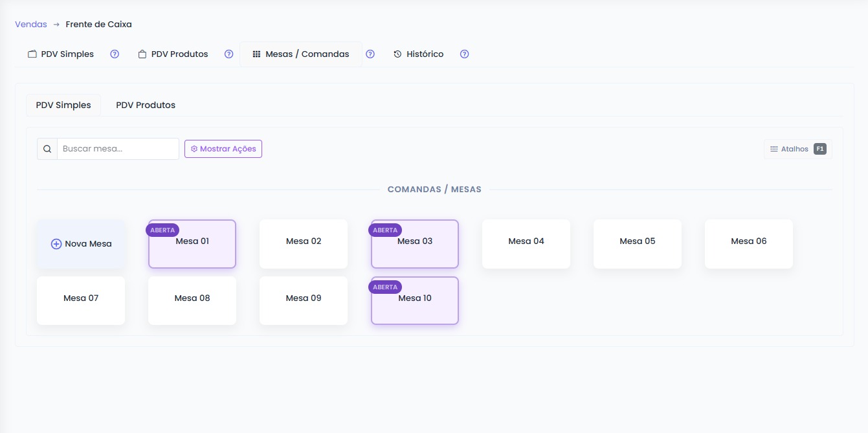
Task: Choose the Mesa 06 card
Action: tap(749, 244)
